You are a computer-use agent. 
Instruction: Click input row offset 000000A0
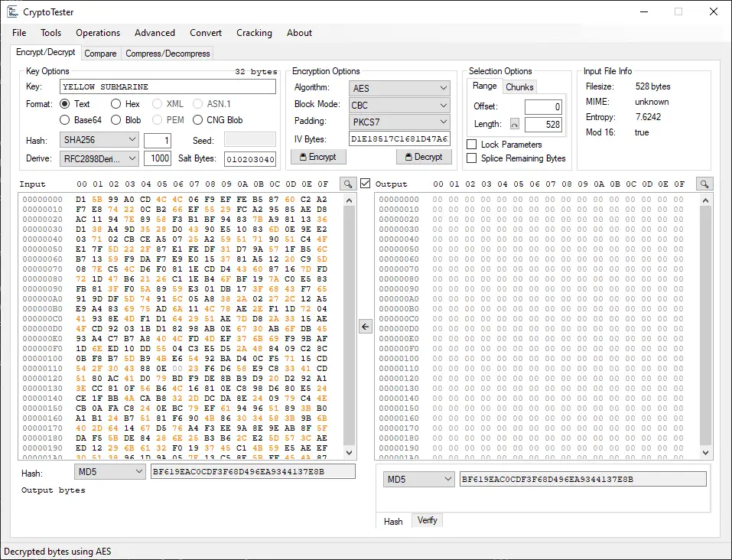[43, 299]
